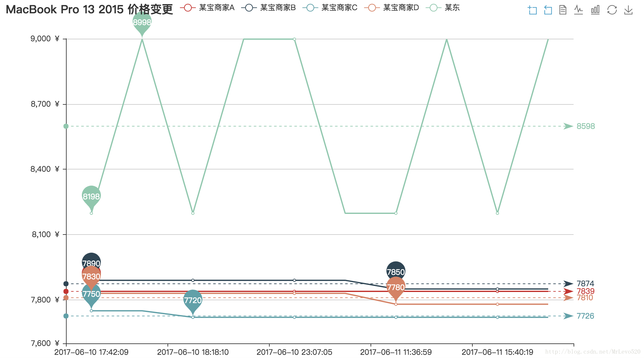The width and height of the screenshot is (644, 358).
Task: Click the 9,000 ¥ y-axis label
Action: tap(45, 39)
